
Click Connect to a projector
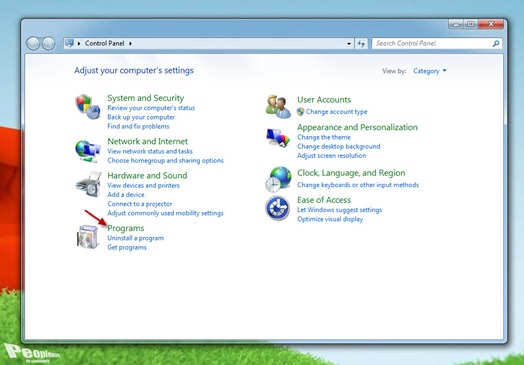click(140, 204)
